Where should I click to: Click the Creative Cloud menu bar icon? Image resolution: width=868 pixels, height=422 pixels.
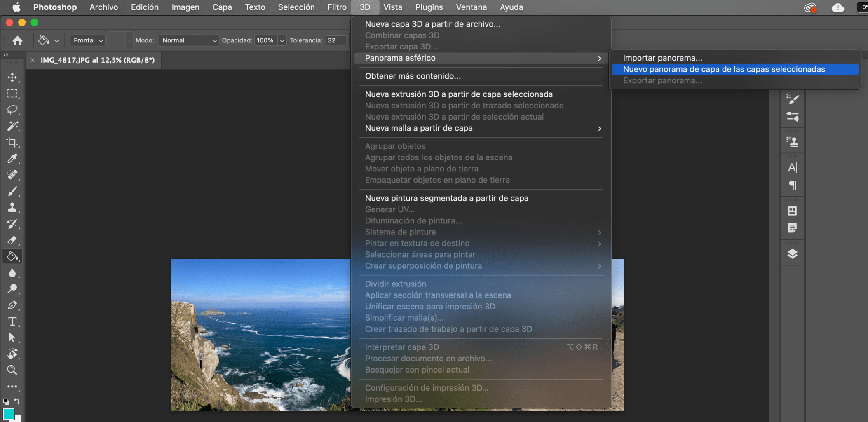[810, 7]
